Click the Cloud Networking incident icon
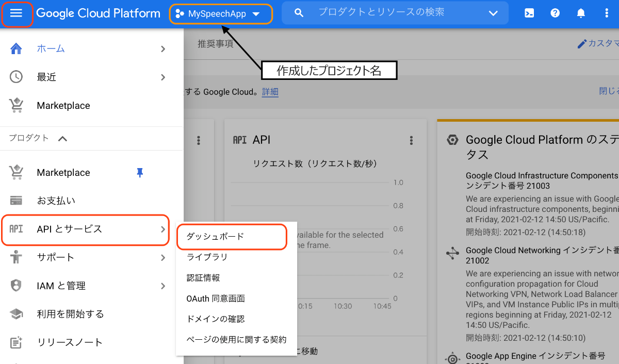This screenshot has width=619, height=364. [452, 253]
